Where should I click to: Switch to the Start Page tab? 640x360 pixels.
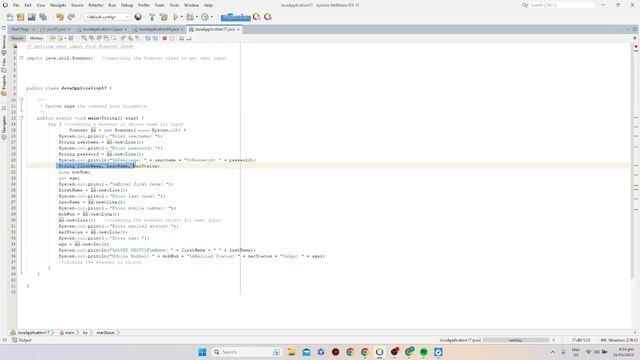click(20, 29)
